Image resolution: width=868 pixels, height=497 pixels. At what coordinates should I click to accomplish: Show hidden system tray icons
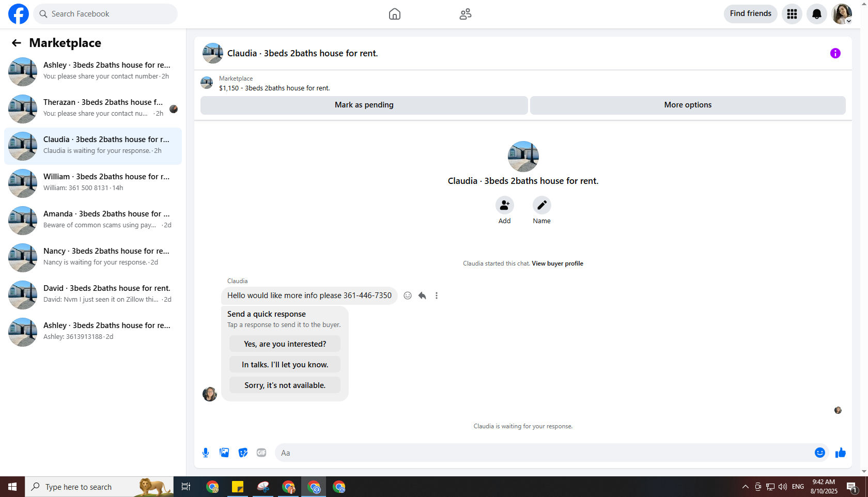coord(745,487)
